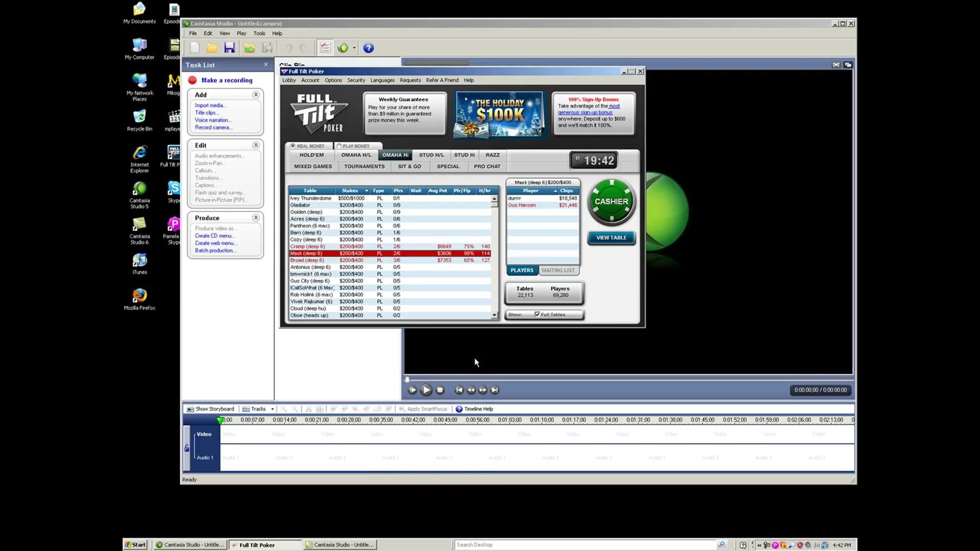980x551 pixels.
Task: Open a saved project via the Open toolbar icon
Action: 212,47
